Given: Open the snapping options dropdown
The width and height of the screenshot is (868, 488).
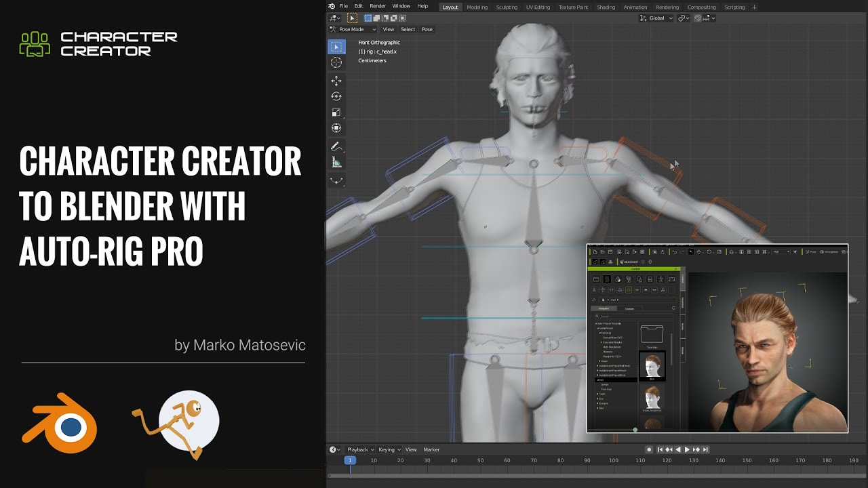Looking at the screenshot, I should pyautogui.click(x=710, y=18).
